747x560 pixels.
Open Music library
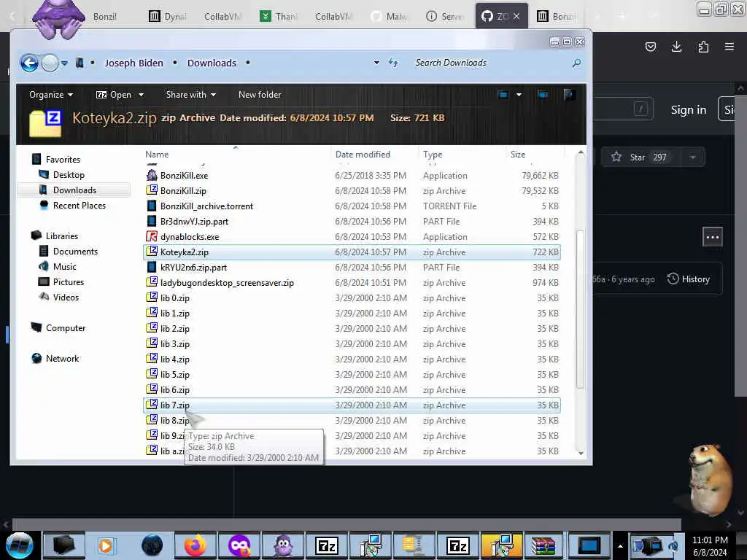click(65, 266)
